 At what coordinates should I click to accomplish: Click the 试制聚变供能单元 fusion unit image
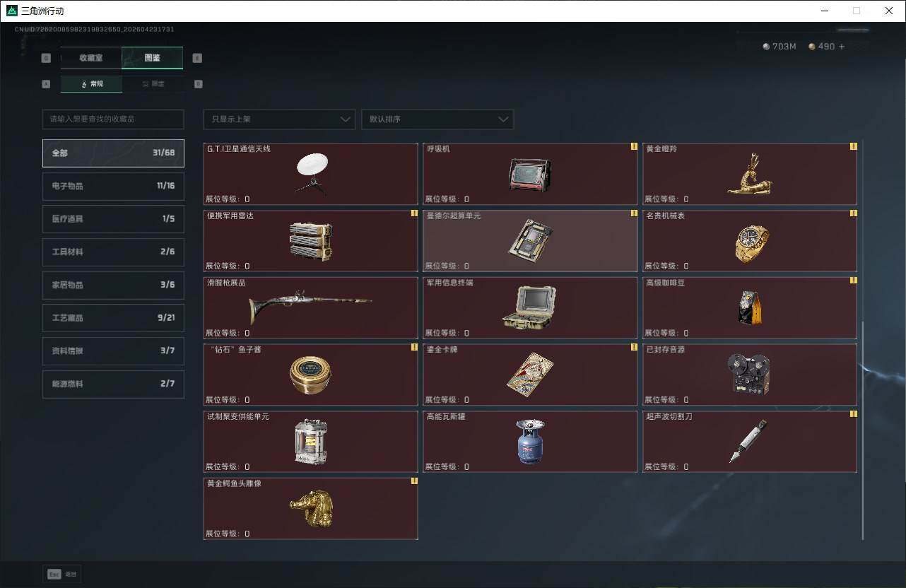[311, 442]
